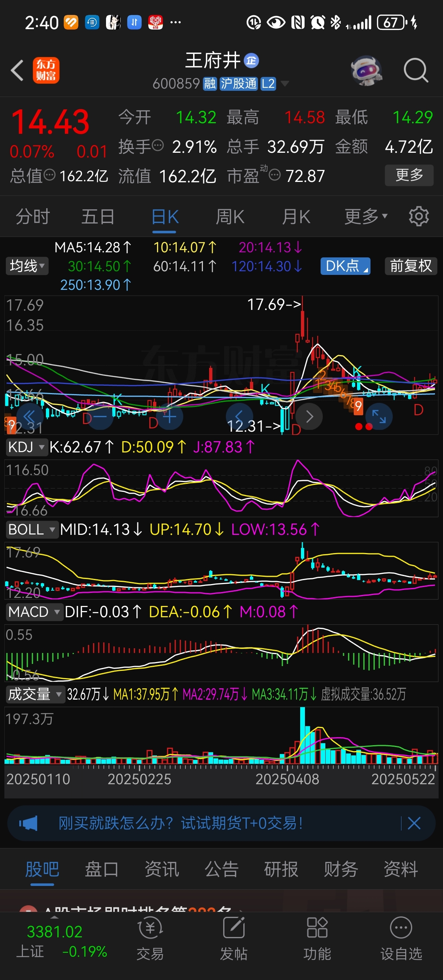Open the 研报 research tab
443x980 pixels.
(281, 869)
